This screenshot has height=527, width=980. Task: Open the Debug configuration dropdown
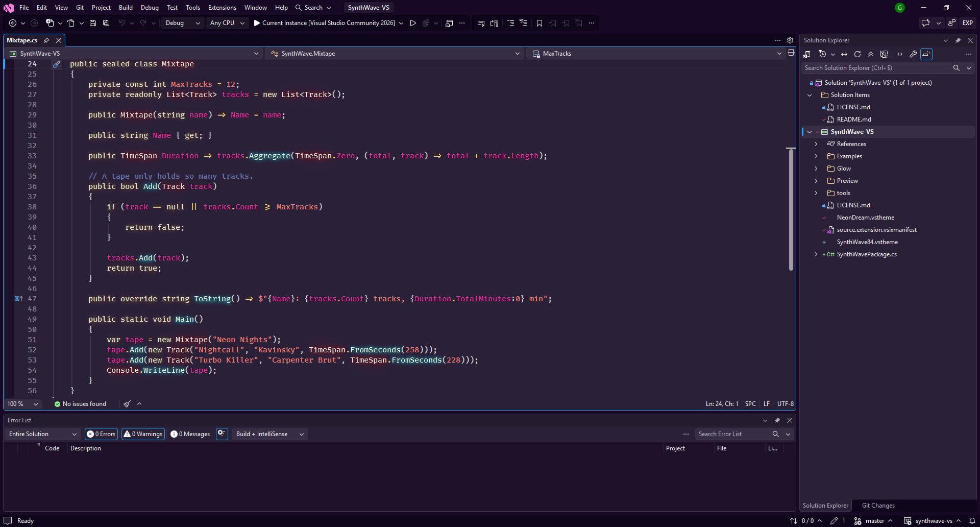[182, 23]
